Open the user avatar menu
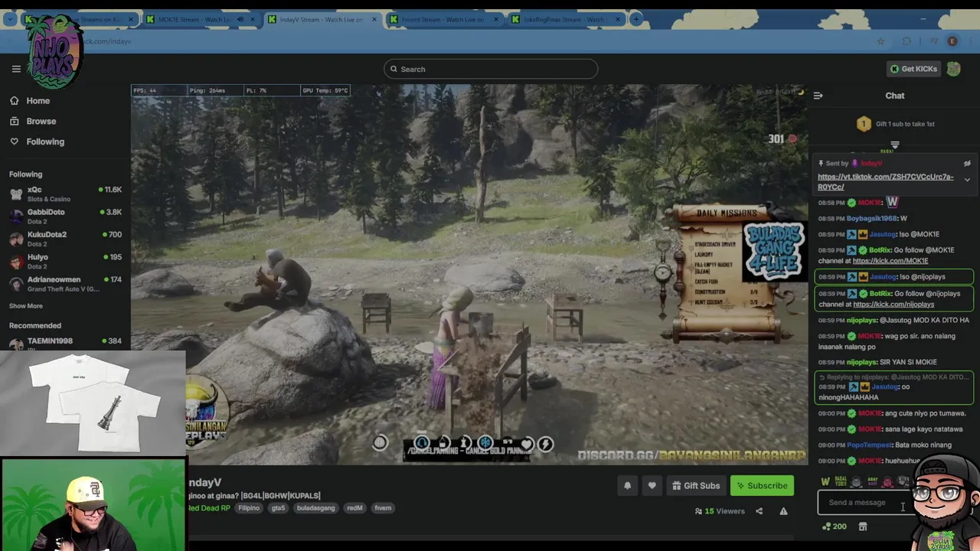Image resolution: width=980 pixels, height=551 pixels. pyautogui.click(x=953, y=69)
